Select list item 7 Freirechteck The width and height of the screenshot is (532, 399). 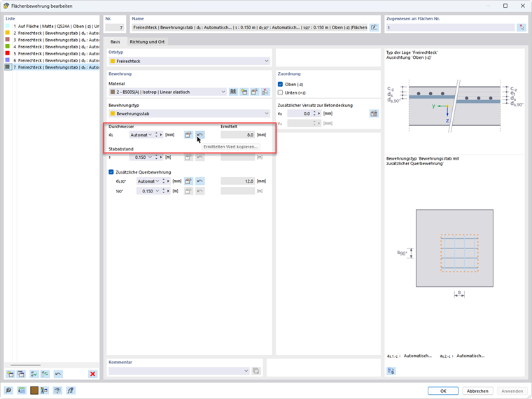point(52,67)
